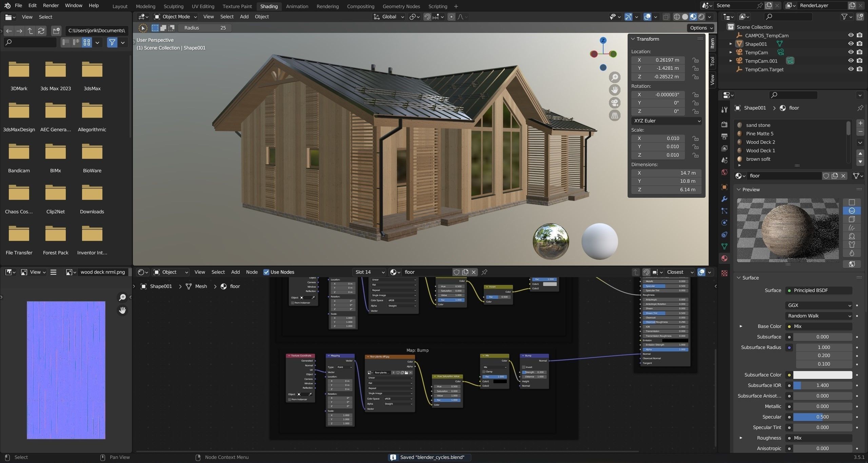Open the Modifier wrench properties tab
The image size is (868, 463).
pos(724,199)
